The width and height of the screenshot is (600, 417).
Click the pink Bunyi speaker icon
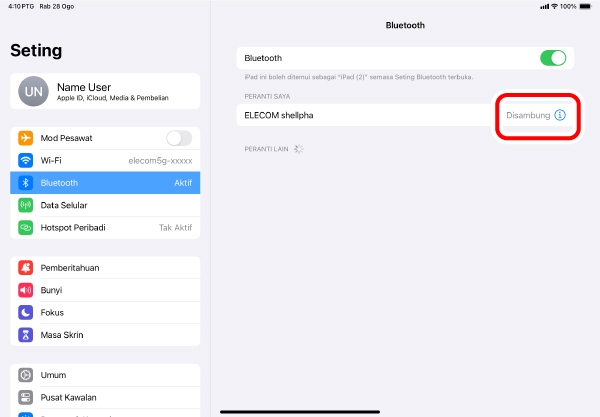(26, 290)
